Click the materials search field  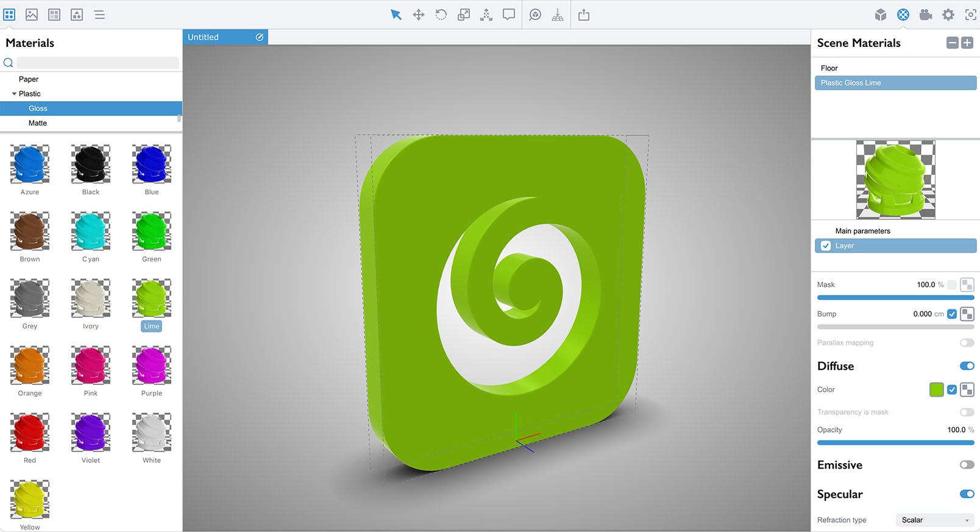(98, 62)
